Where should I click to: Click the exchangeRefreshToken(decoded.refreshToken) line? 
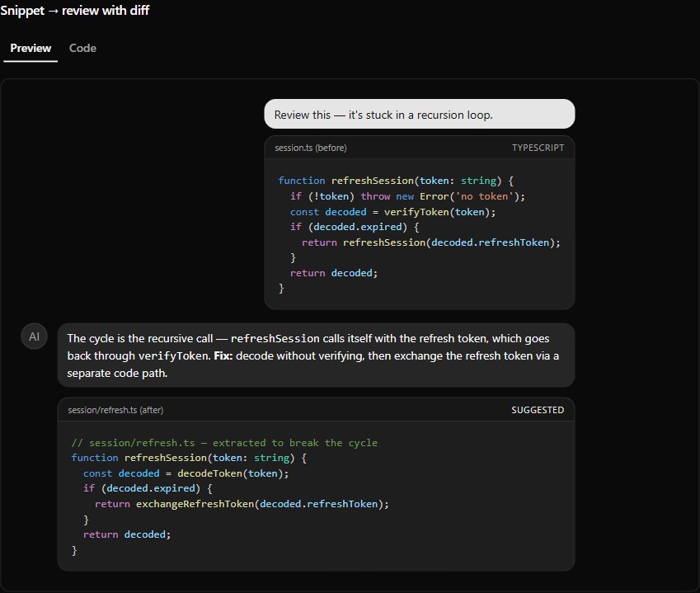click(242, 504)
